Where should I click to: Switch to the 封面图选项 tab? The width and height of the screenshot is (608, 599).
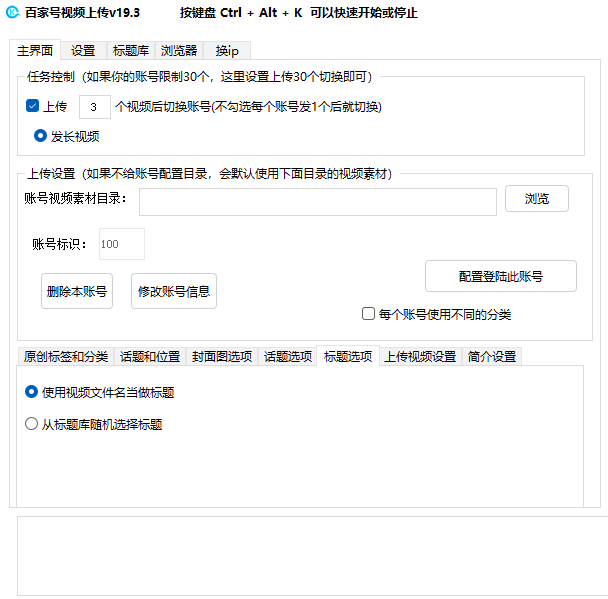pyautogui.click(x=222, y=356)
